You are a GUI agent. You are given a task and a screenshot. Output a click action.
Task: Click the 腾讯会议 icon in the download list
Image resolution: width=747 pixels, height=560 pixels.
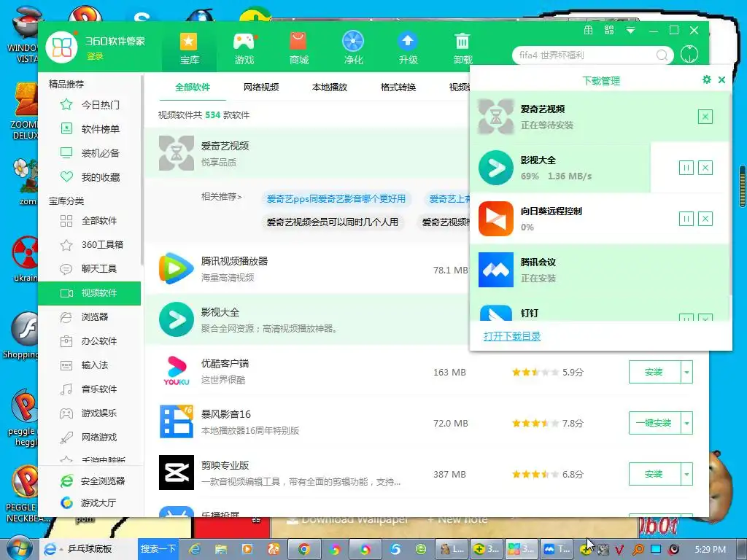496,270
